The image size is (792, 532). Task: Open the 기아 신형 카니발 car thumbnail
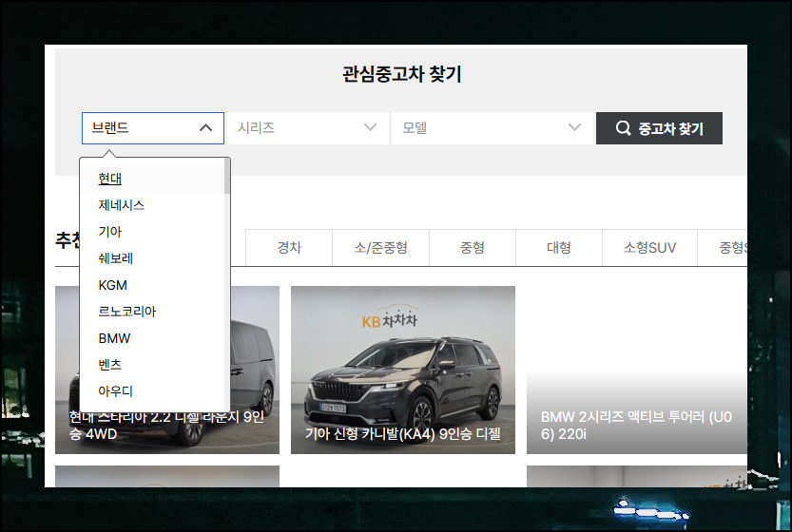click(x=403, y=370)
